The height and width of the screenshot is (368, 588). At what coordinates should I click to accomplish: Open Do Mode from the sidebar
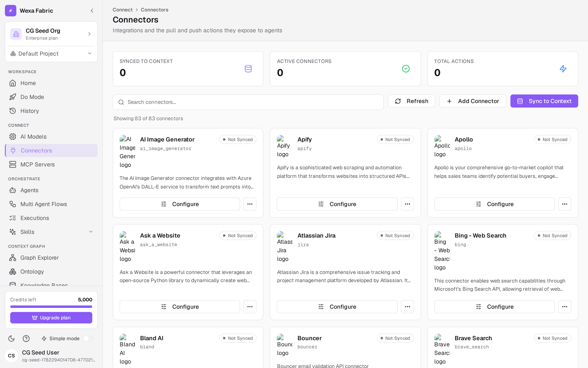tap(51, 97)
